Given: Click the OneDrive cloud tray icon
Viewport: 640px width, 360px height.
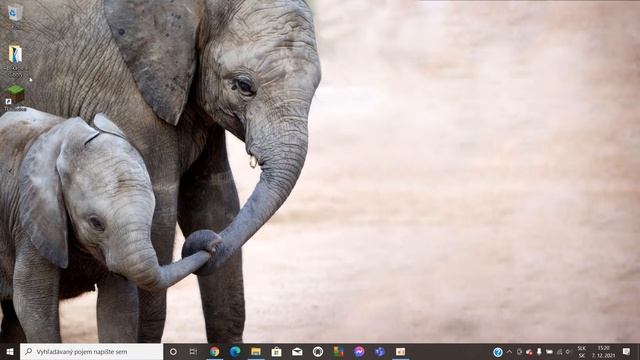Looking at the screenshot, I should 529,352.
